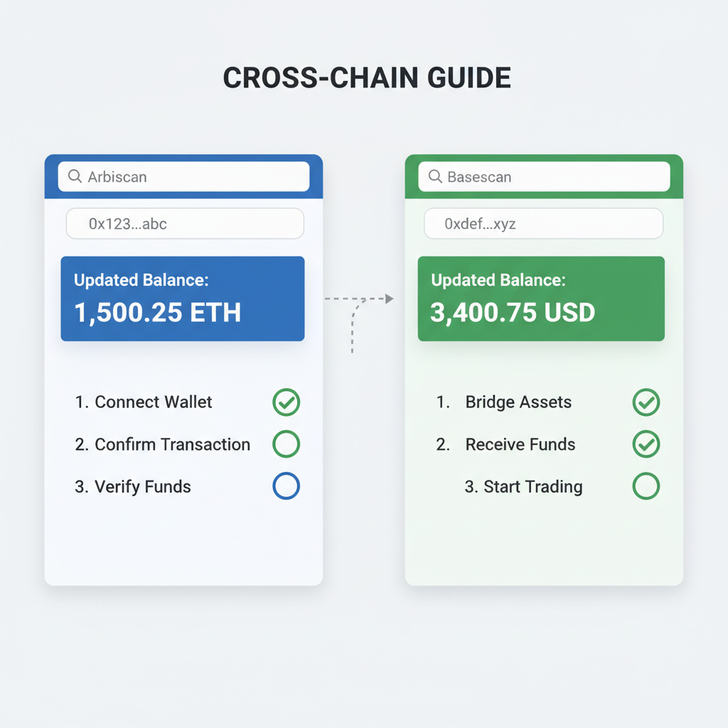Viewport: 728px width, 728px height.
Task: Mark the Start Trading circle
Action: pyautogui.click(x=646, y=486)
